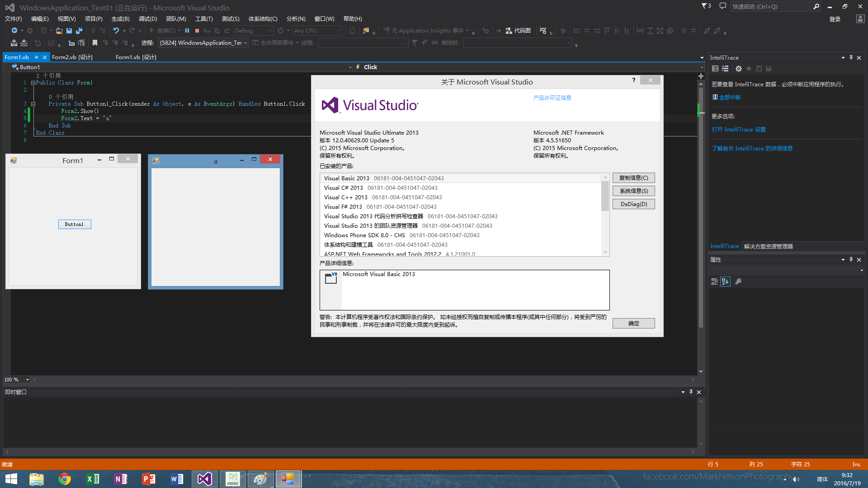Select Visual F# 2013 in installed products list
868x488 pixels.
(461, 207)
